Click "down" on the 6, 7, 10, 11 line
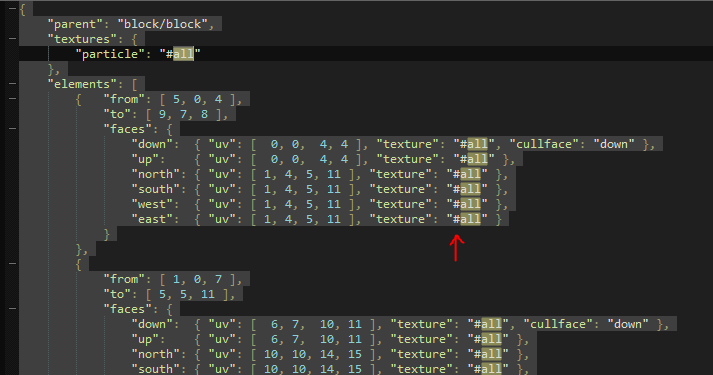 (x=152, y=324)
